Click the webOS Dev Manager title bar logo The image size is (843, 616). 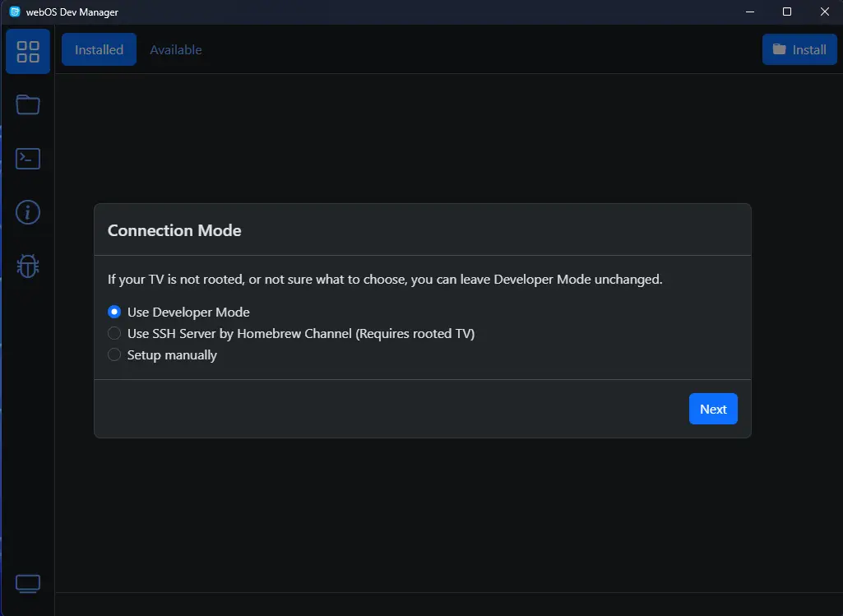click(15, 12)
